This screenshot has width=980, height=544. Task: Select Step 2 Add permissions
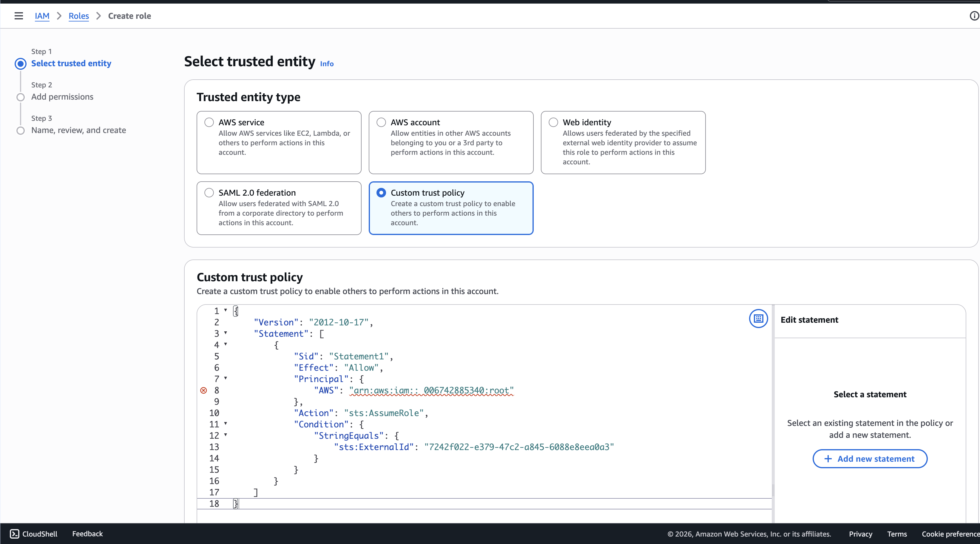coord(62,97)
